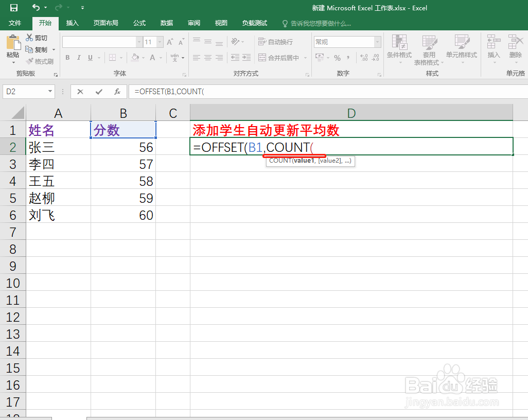Cancel formula entry with the X button
The height and width of the screenshot is (420, 528).
[x=80, y=91]
